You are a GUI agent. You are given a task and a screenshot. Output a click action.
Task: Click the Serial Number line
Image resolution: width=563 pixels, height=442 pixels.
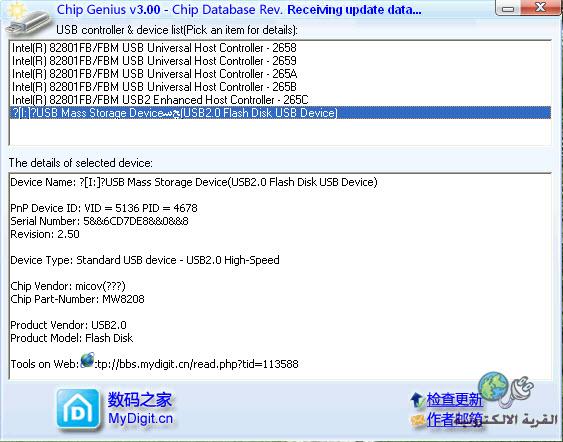click(99, 221)
